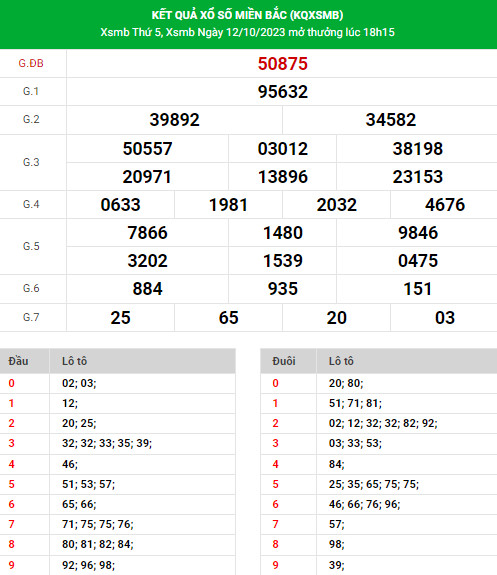Select the G.4 number 0633

click(120, 205)
